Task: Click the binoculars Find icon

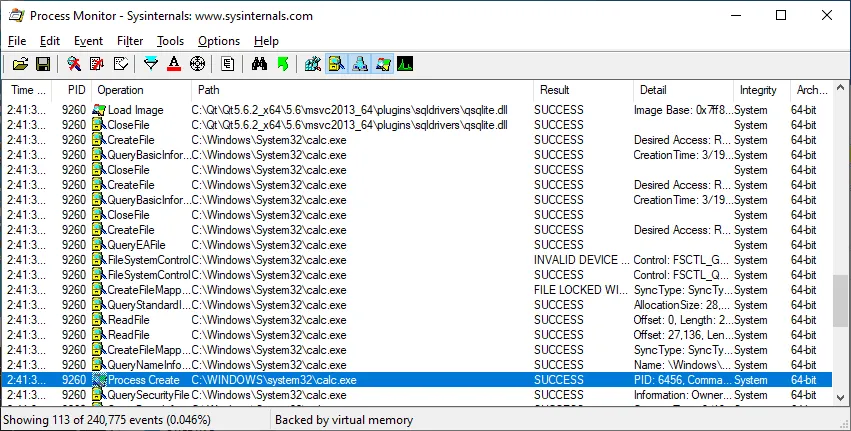Action: [259, 64]
